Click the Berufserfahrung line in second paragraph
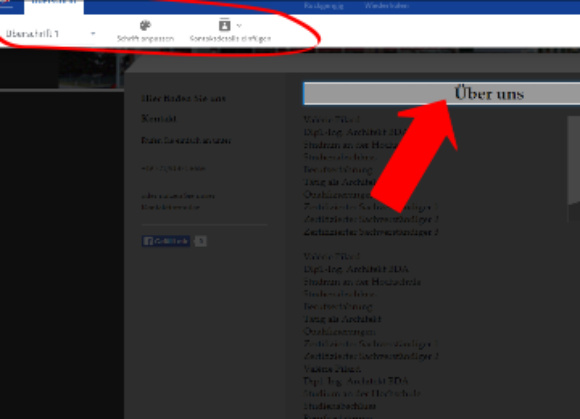Viewport: 580px width, 419px height. tap(338, 306)
